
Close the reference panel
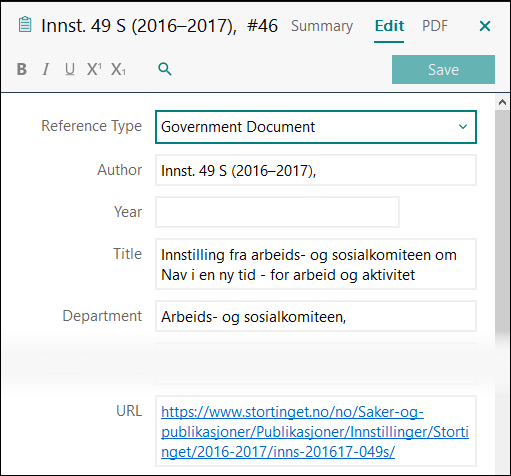point(485,26)
